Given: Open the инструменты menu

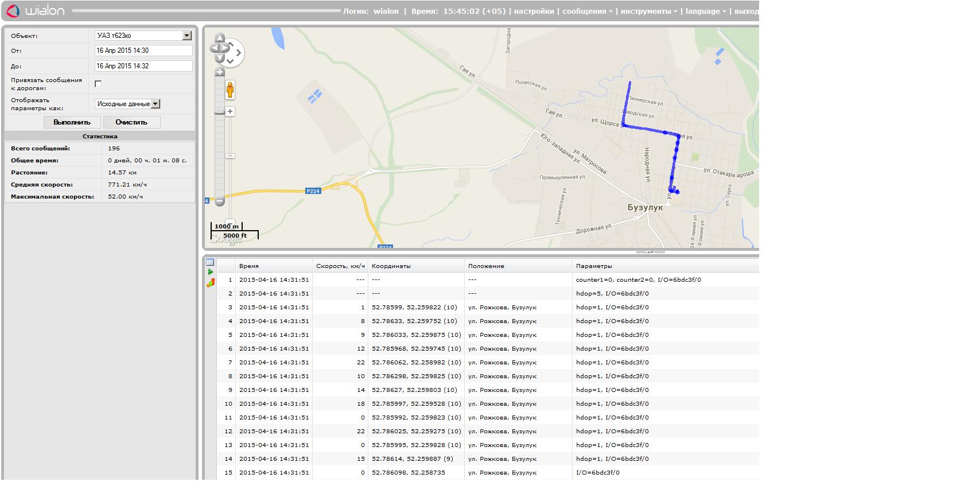Looking at the screenshot, I should (648, 11).
